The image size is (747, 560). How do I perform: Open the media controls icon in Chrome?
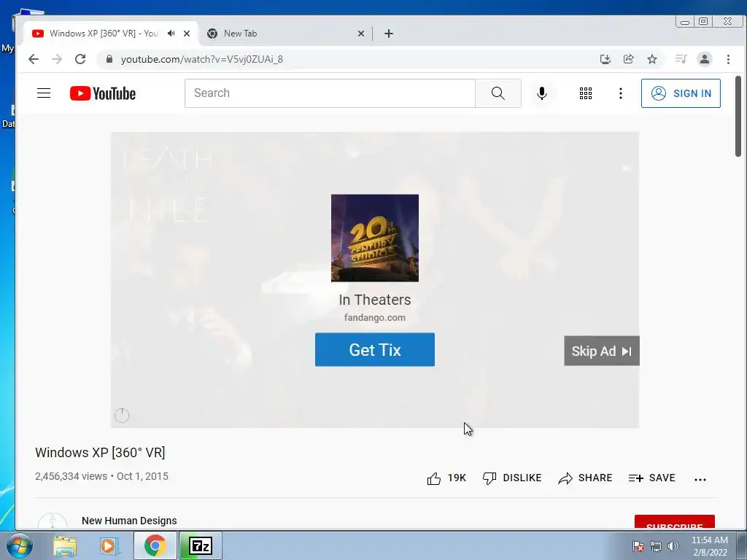click(x=681, y=59)
